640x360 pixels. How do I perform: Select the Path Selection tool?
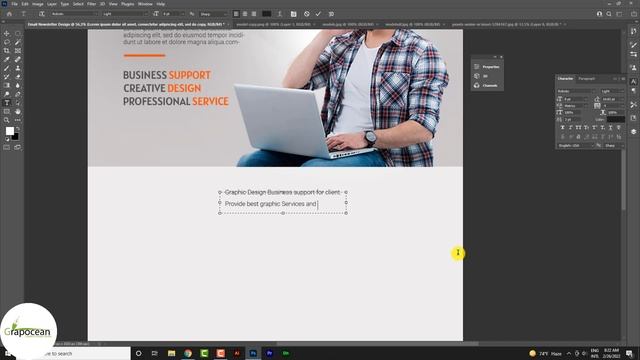(18, 103)
